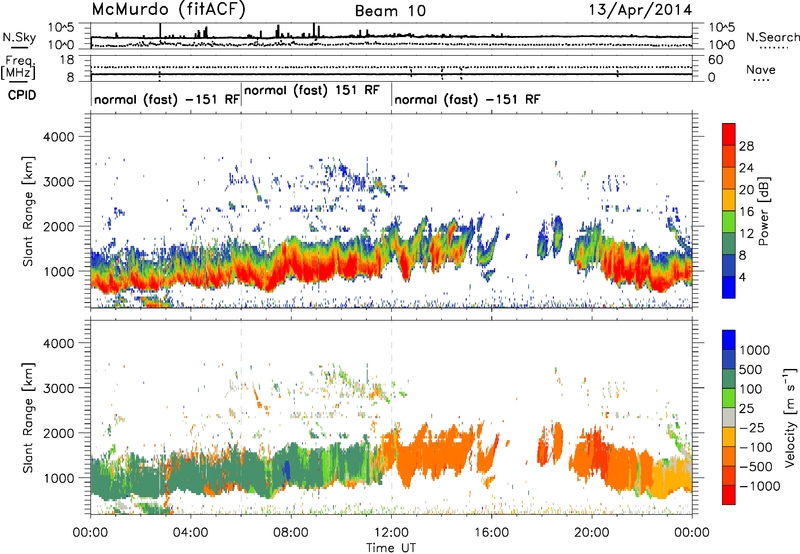
Task: Click the 16:00 time tick label
Action: 491,533
